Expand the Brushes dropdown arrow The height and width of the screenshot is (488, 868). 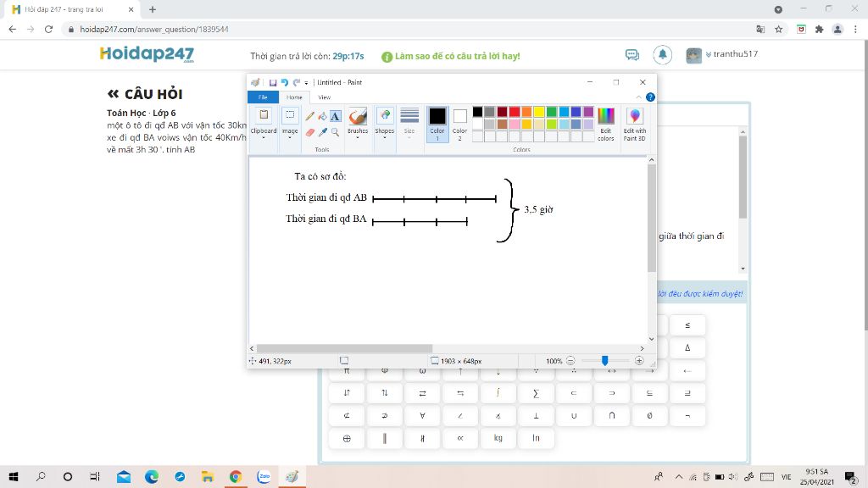pyautogui.click(x=358, y=138)
